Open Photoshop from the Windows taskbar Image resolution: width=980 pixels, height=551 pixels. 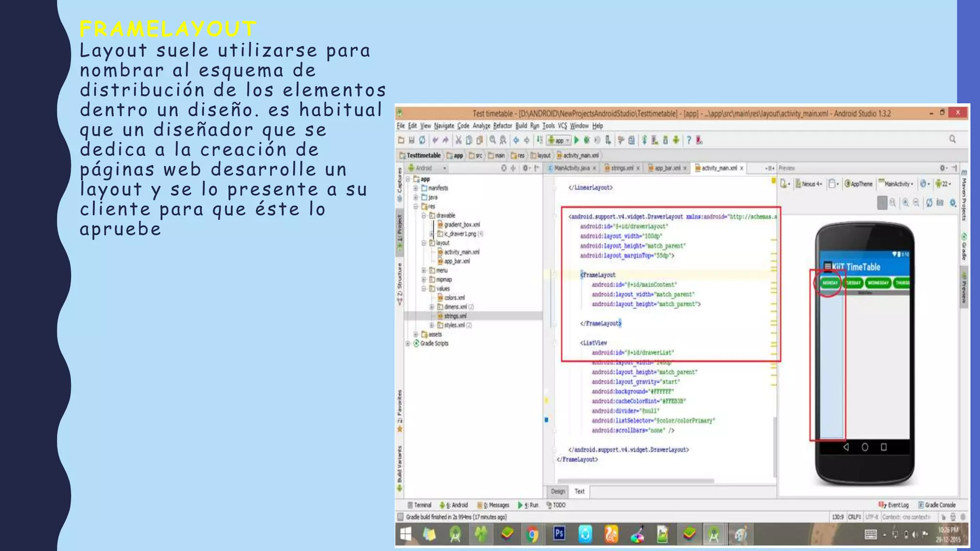[x=559, y=534]
